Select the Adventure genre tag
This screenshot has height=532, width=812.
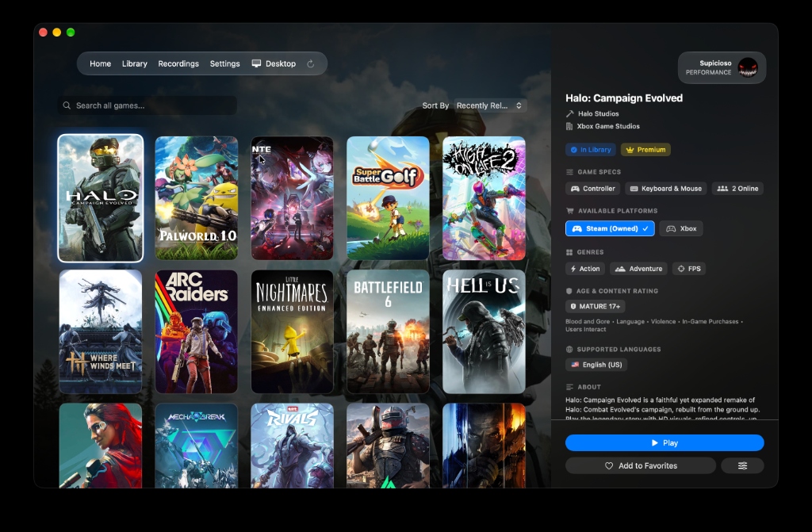(x=638, y=269)
